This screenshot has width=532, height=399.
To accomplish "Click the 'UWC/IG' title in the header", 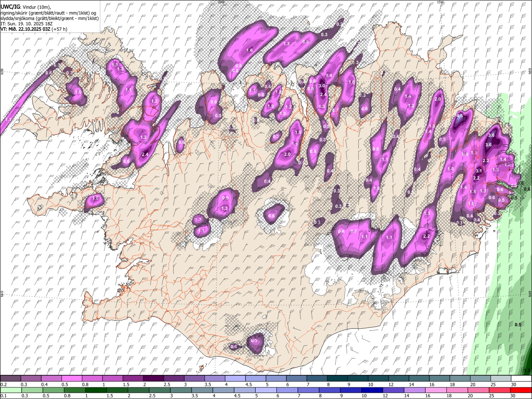I will tap(10, 7).
